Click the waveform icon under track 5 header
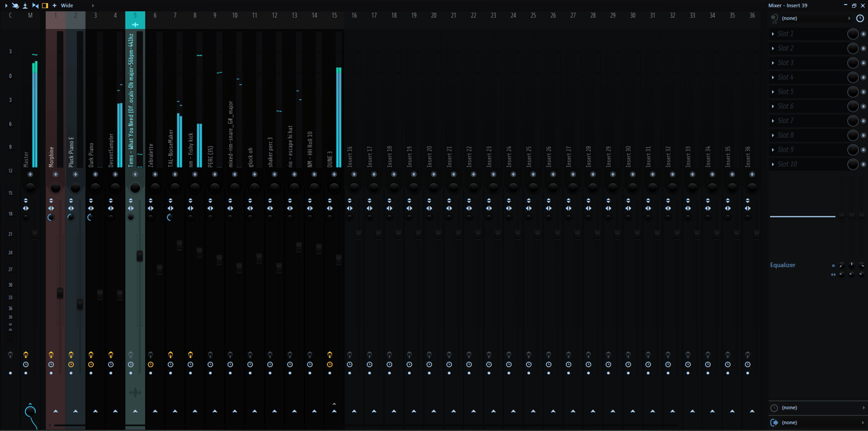The width and height of the screenshot is (868, 431). pos(135,25)
